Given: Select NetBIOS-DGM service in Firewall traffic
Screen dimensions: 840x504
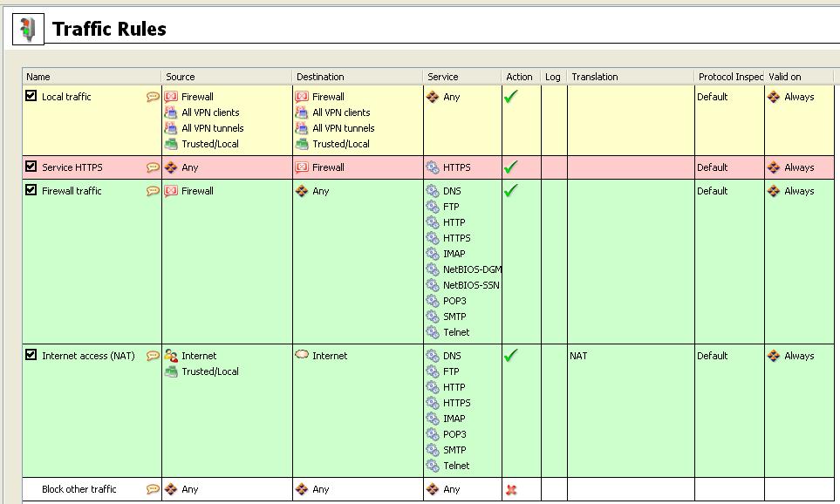Looking at the screenshot, I should click(x=472, y=269).
